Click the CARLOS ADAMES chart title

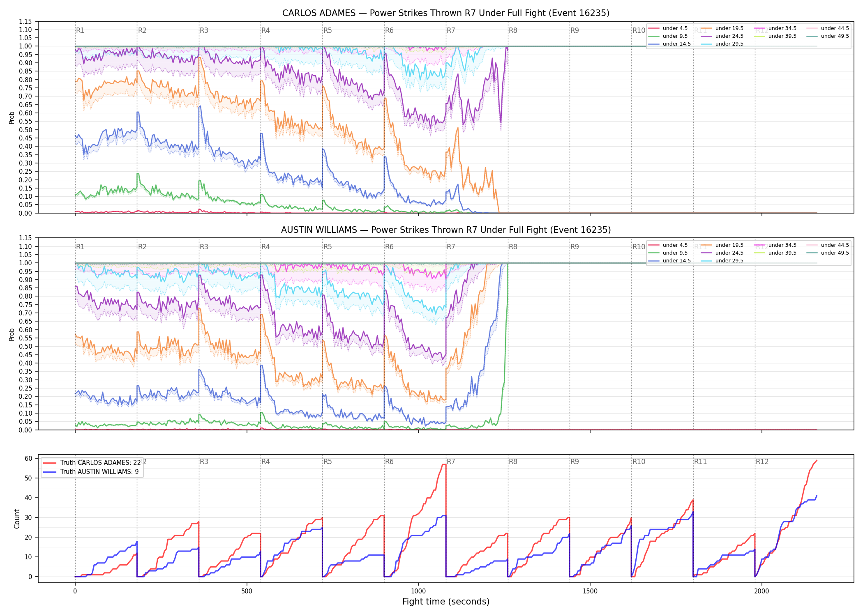tap(446, 13)
